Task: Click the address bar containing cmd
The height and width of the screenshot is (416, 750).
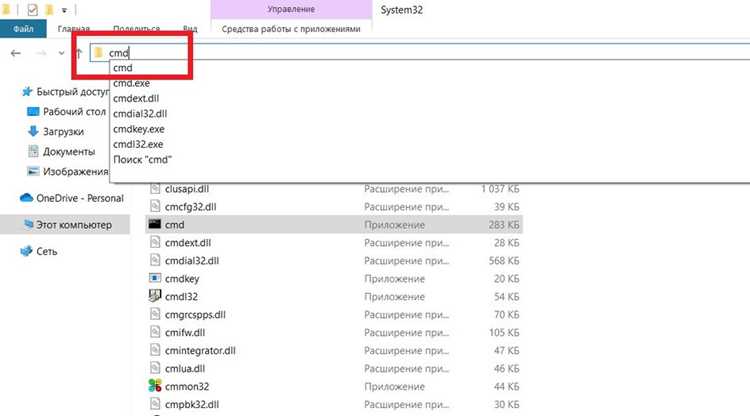Action: click(x=420, y=53)
